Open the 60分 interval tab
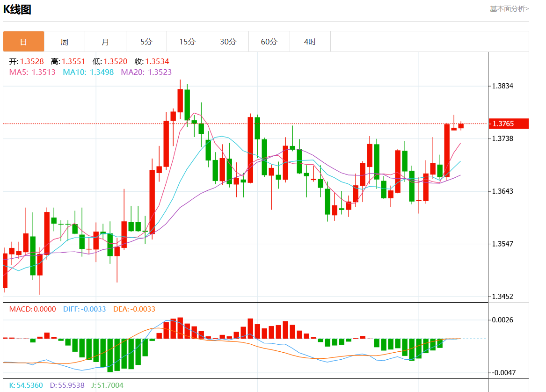546x392 pixels. click(269, 42)
